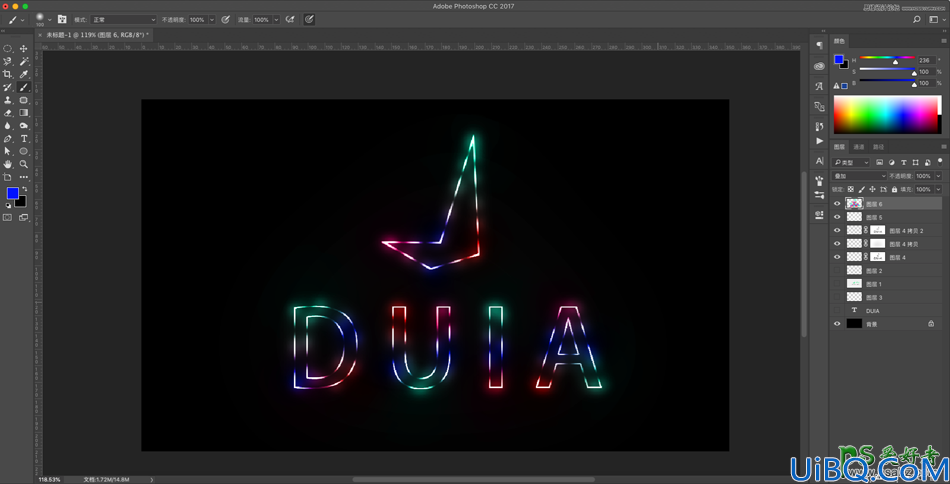Screen dimensions: 950x484
Task: Open the Color panel flyout menu
Action: [944, 41]
